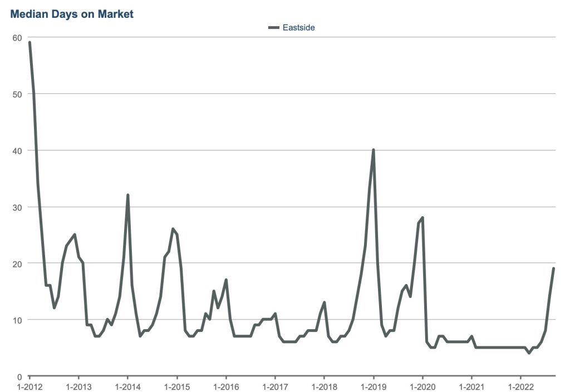The height and width of the screenshot is (392, 570).
Task: Select the 40 value on y-axis
Action: click(17, 151)
